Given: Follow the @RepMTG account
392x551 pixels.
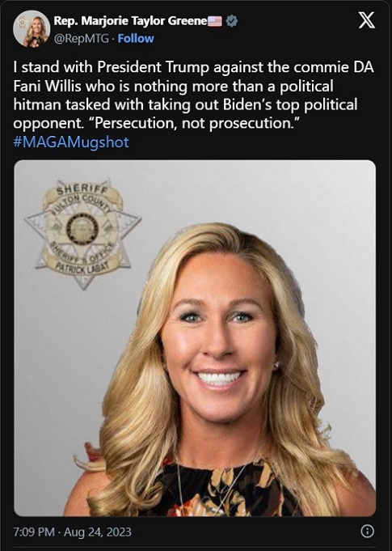Looking at the screenshot, I should [136, 38].
